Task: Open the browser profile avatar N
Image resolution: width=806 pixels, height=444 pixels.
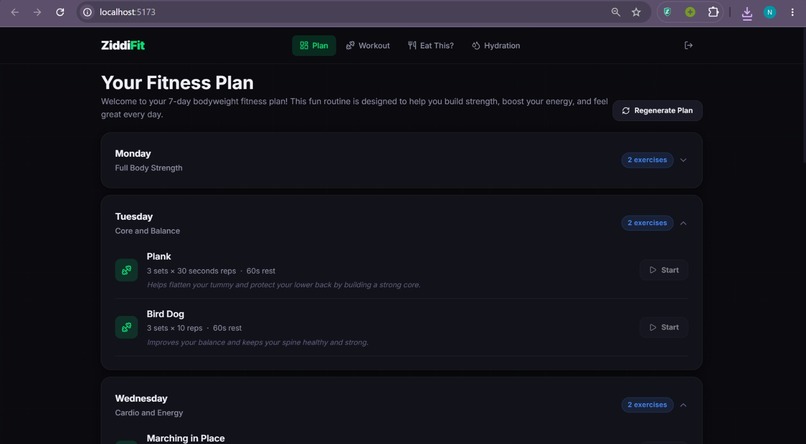Action: click(770, 12)
